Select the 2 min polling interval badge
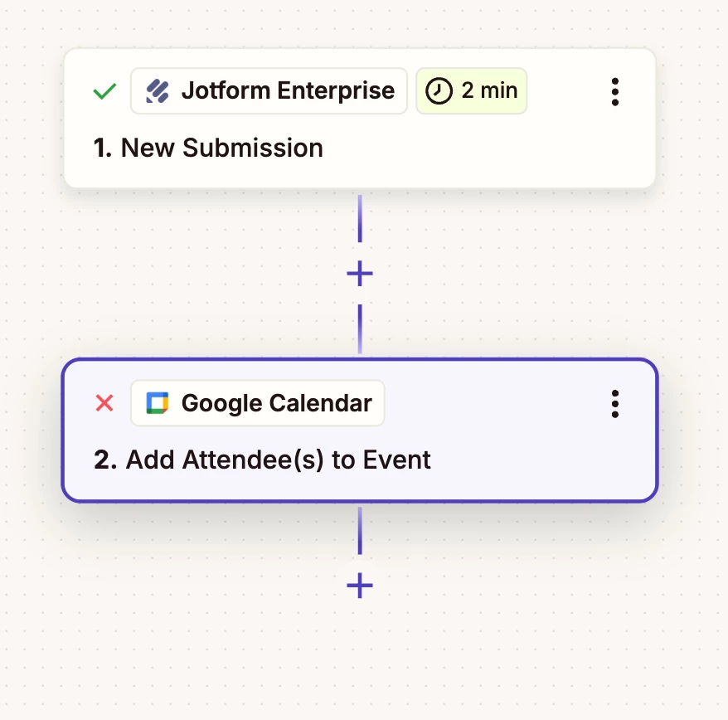This screenshot has height=720, width=728. point(471,91)
